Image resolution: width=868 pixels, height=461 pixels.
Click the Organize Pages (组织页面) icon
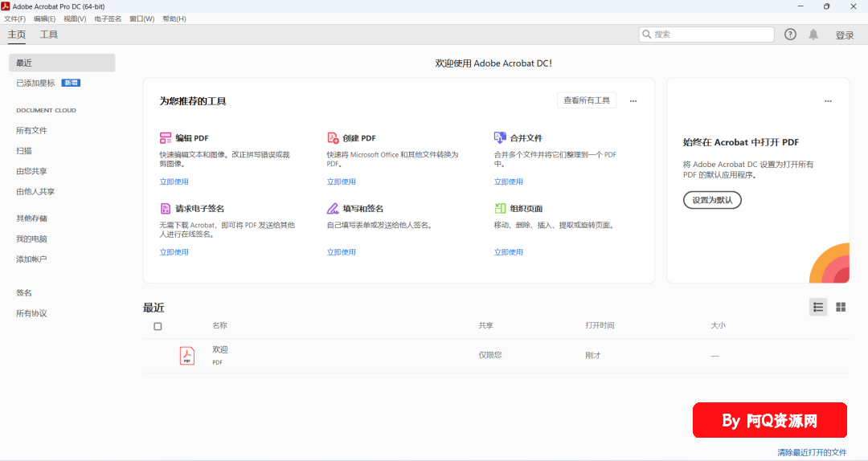point(500,209)
